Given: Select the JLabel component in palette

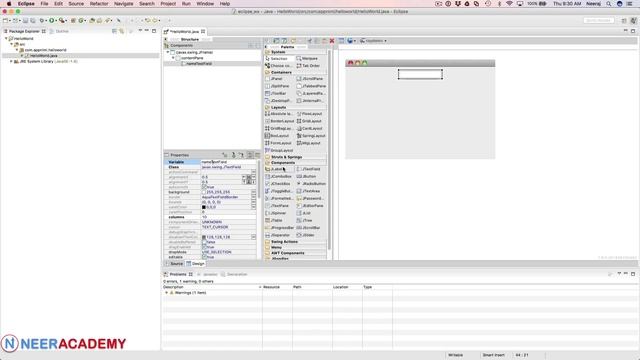Looking at the screenshot, I should tap(279, 169).
